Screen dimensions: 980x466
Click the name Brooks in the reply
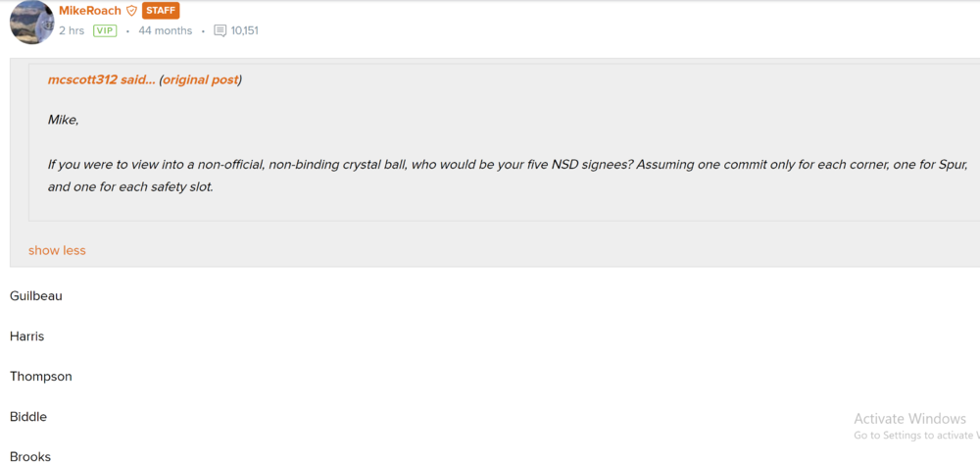(x=30, y=456)
